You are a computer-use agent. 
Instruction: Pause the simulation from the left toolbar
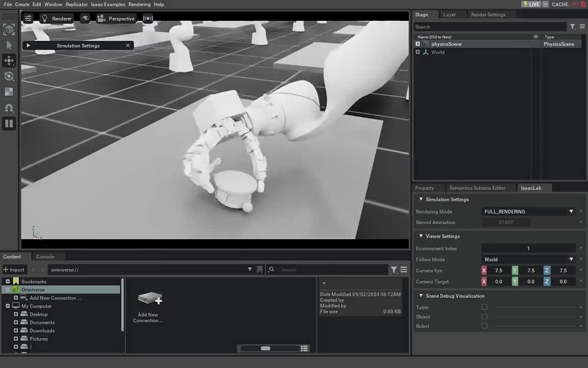pos(9,123)
